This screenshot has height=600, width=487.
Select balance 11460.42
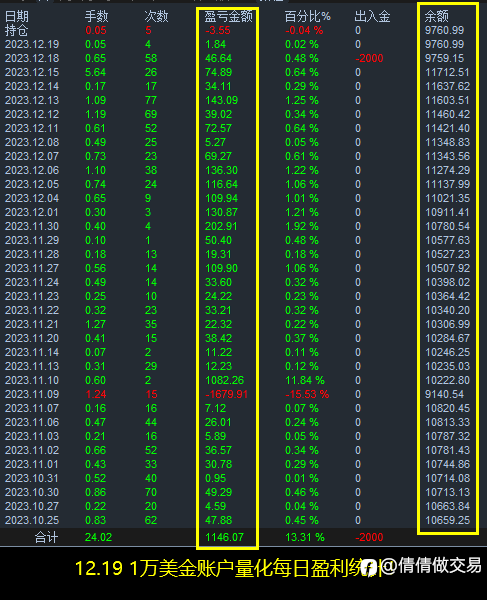448,114
